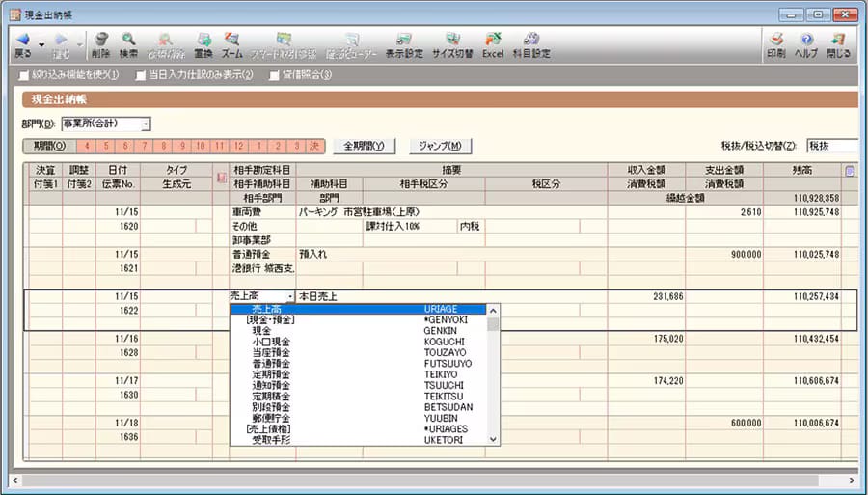
Task: Choose 小口現金 KOGUCHI from the list
Action: (x=358, y=342)
